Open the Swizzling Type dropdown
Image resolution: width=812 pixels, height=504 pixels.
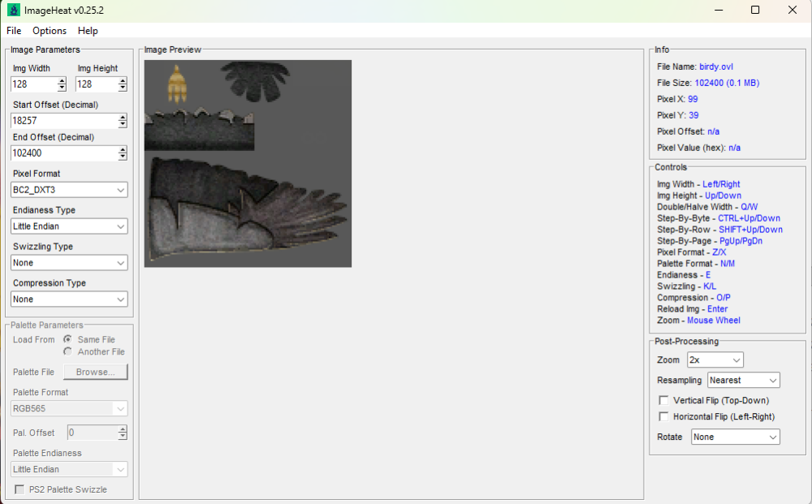coord(69,263)
